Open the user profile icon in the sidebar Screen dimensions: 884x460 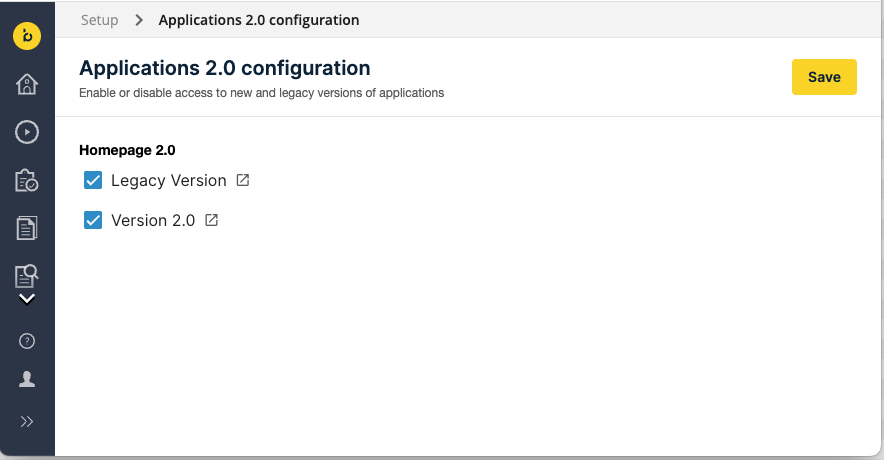[27, 379]
